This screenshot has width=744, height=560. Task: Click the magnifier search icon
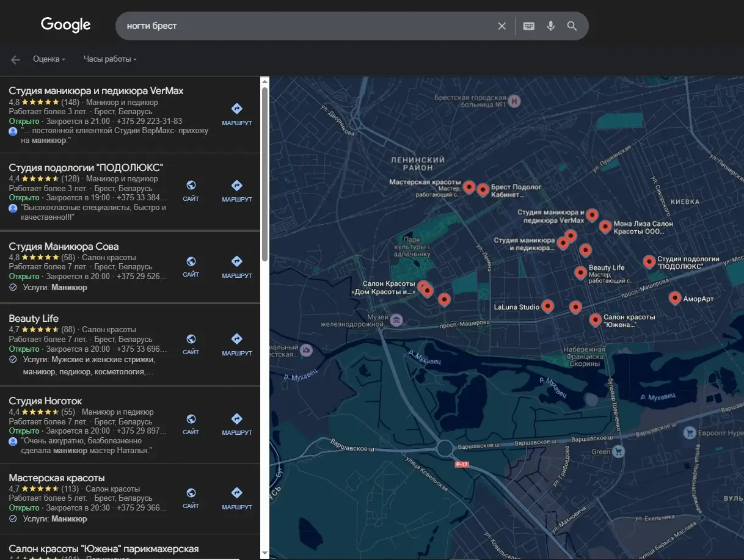click(x=572, y=26)
